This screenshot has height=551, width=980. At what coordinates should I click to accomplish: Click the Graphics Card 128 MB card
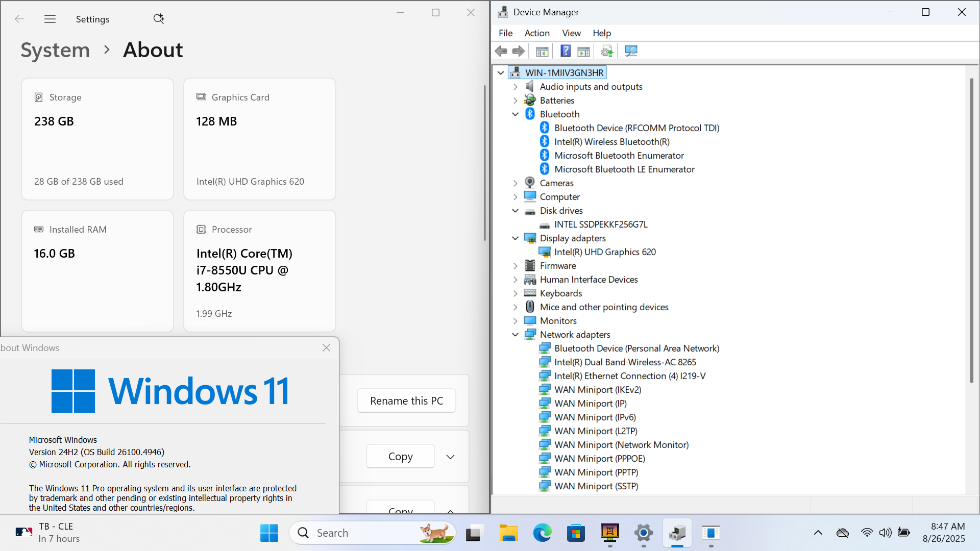(260, 139)
